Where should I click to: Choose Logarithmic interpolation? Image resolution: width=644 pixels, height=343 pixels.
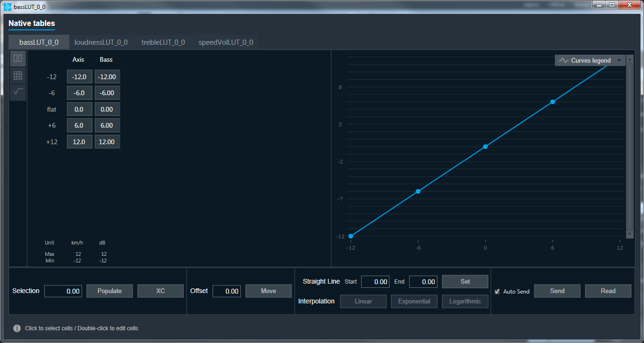coord(465,302)
